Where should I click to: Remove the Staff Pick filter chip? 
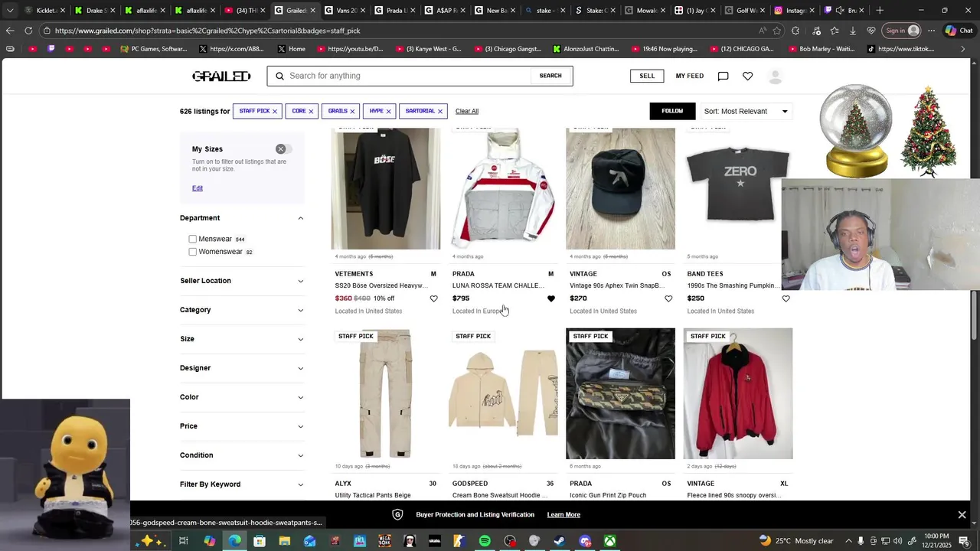pyautogui.click(x=275, y=111)
